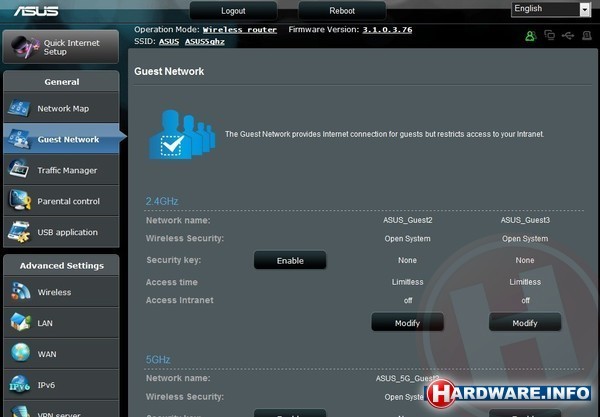Click the Parental control icon
600x417 pixels.
tap(20, 200)
